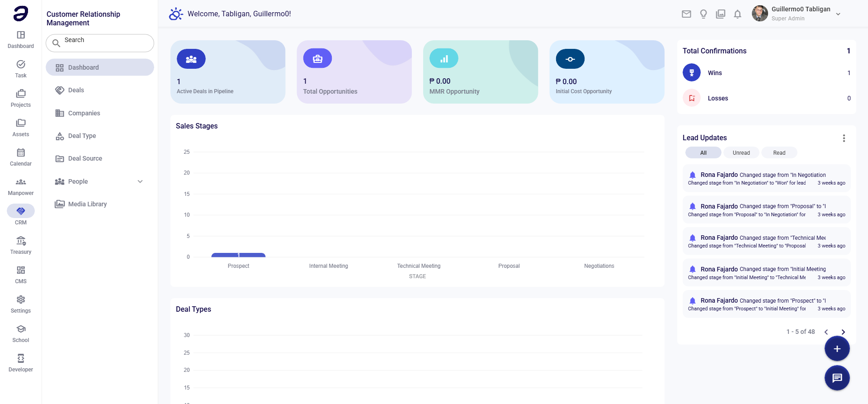The height and width of the screenshot is (404, 868).
Task: Click the Super Admin role label
Action: (x=788, y=19)
